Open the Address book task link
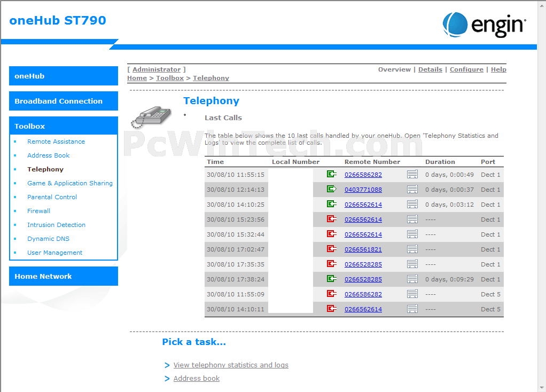 [x=197, y=379]
